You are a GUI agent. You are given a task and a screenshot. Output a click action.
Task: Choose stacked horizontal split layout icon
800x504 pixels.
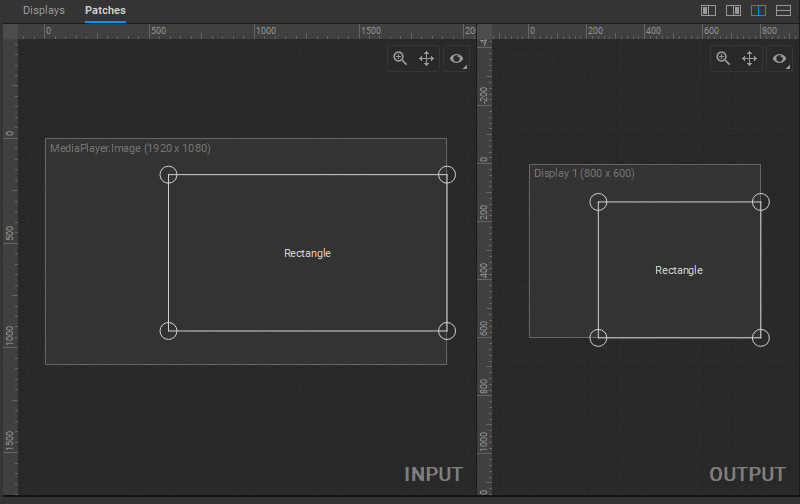(783, 10)
